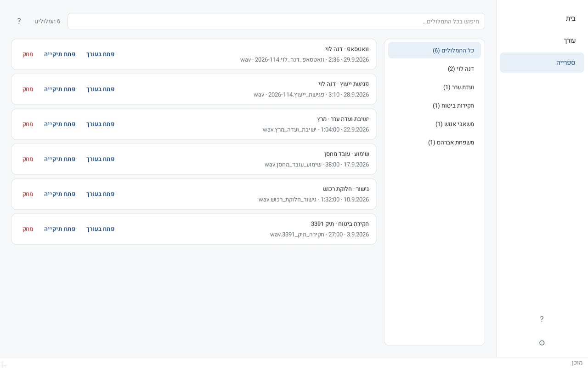The image size is (588, 368).
Task: Click the title שימוע · עובד מחסן
Action: (346, 154)
